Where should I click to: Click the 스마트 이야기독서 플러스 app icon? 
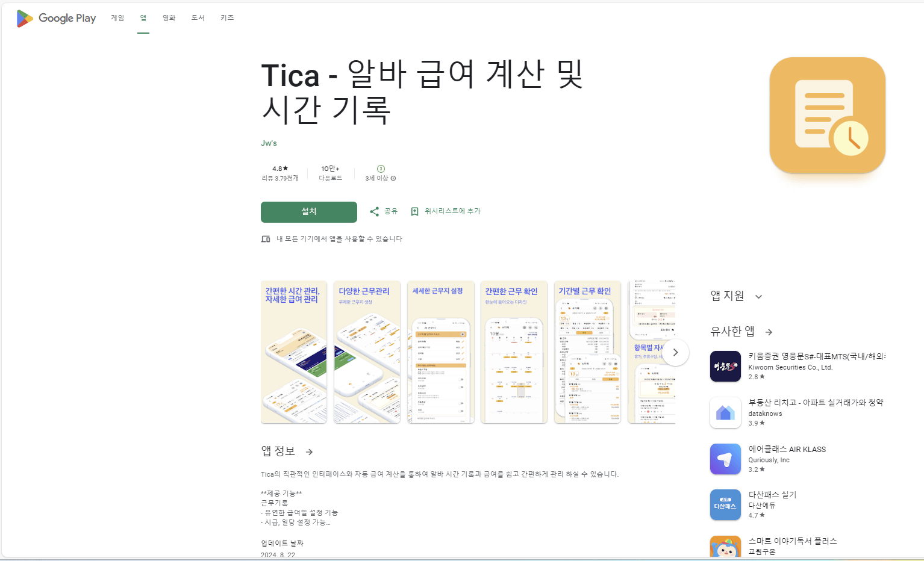pyautogui.click(x=725, y=548)
